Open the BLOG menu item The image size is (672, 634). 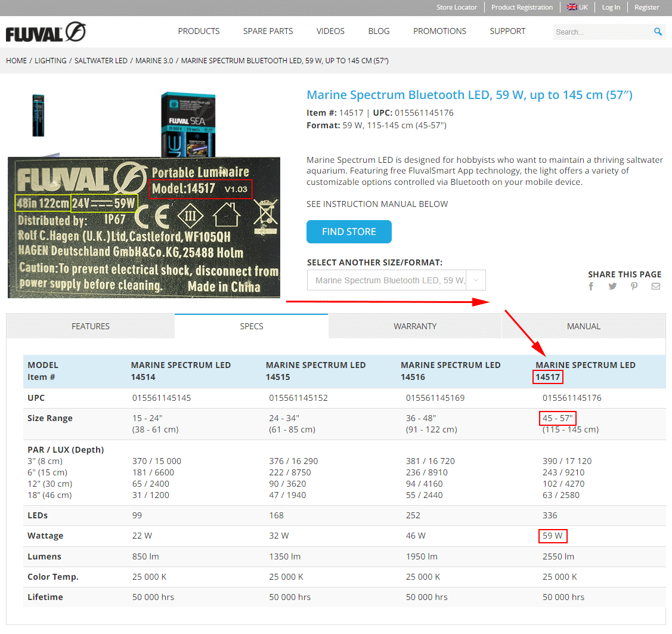coord(379,31)
